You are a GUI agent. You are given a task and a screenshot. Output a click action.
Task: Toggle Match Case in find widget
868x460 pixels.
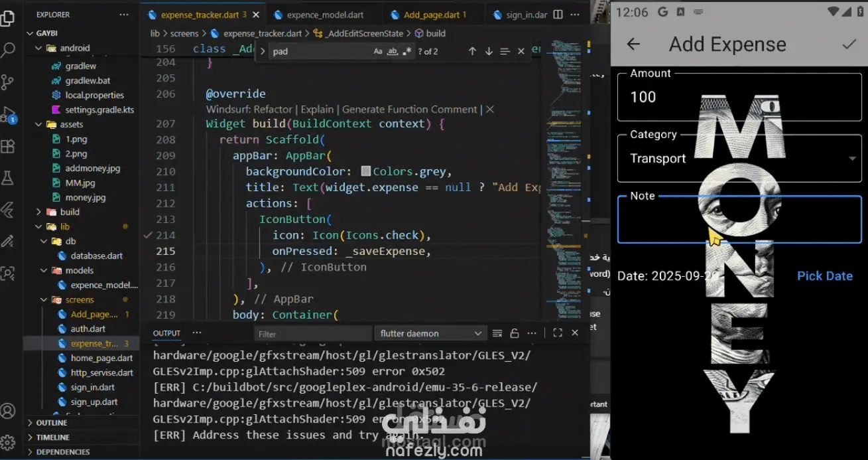(x=378, y=51)
